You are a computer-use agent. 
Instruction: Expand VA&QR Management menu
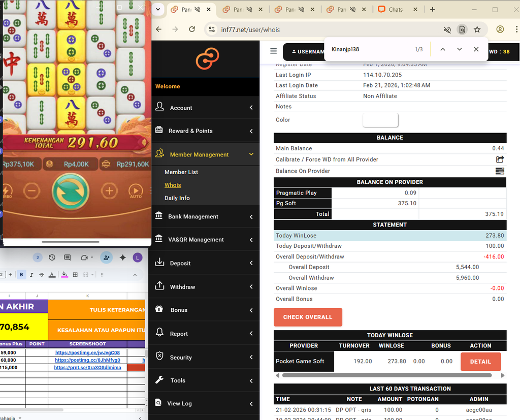(205, 239)
